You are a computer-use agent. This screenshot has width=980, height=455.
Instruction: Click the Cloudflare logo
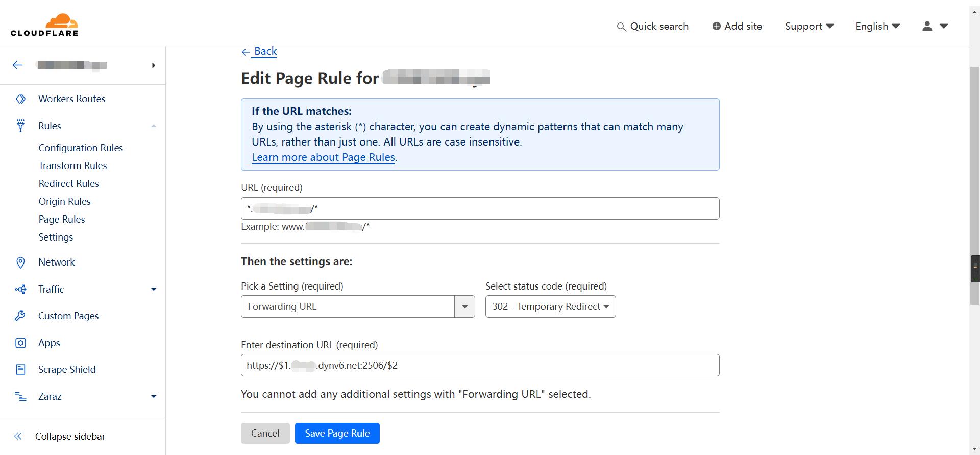[x=44, y=25]
